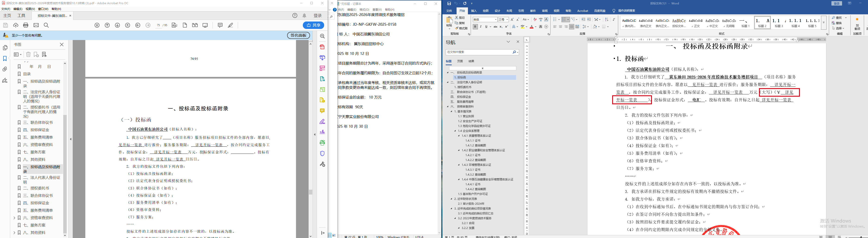Viewport: 868px width, 238px height.
Task: Open the 布局 ribbon tab in Word
Action: tap(509, 11)
